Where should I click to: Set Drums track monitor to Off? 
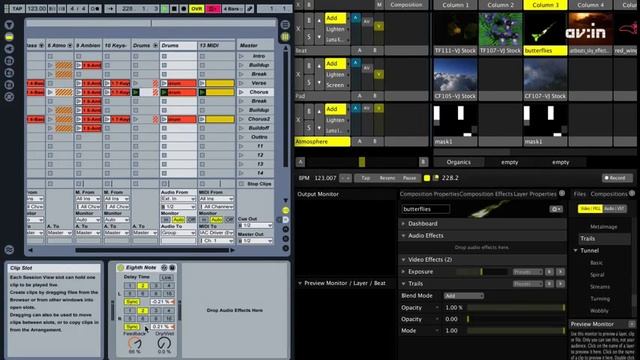click(x=191, y=220)
